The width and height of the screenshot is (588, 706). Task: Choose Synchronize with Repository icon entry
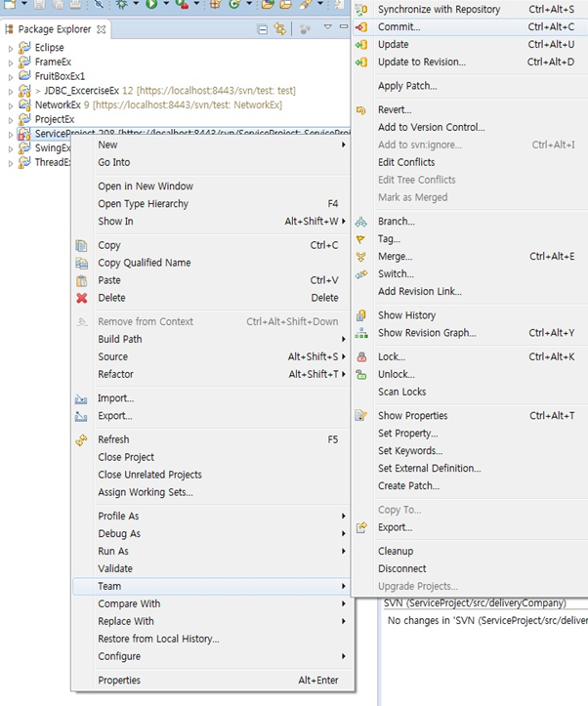click(361, 9)
